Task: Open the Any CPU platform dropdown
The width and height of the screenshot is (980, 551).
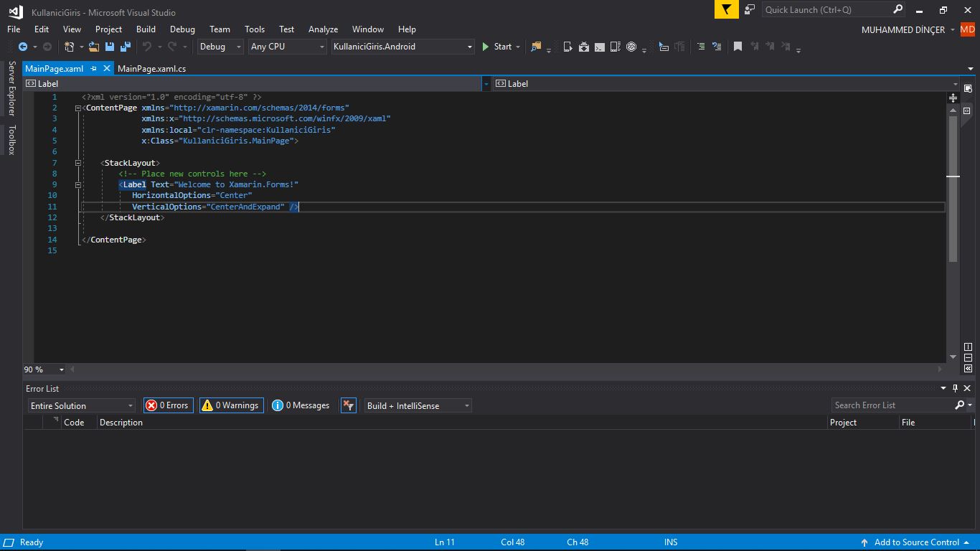Action: point(288,47)
